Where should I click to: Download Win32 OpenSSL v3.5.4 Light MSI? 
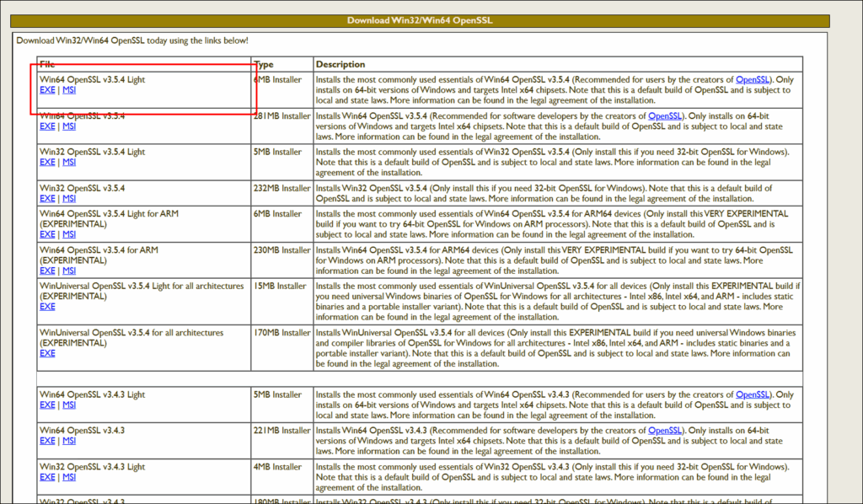(69, 162)
